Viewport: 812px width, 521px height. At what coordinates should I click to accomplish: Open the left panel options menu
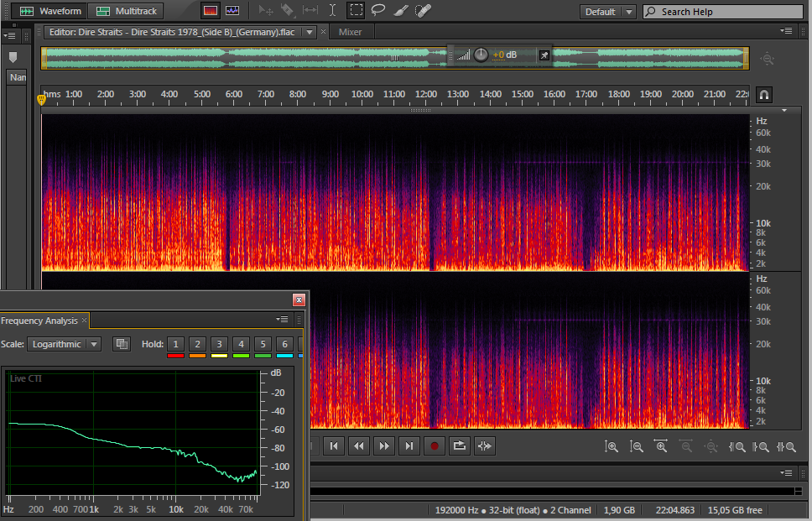click(9, 36)
